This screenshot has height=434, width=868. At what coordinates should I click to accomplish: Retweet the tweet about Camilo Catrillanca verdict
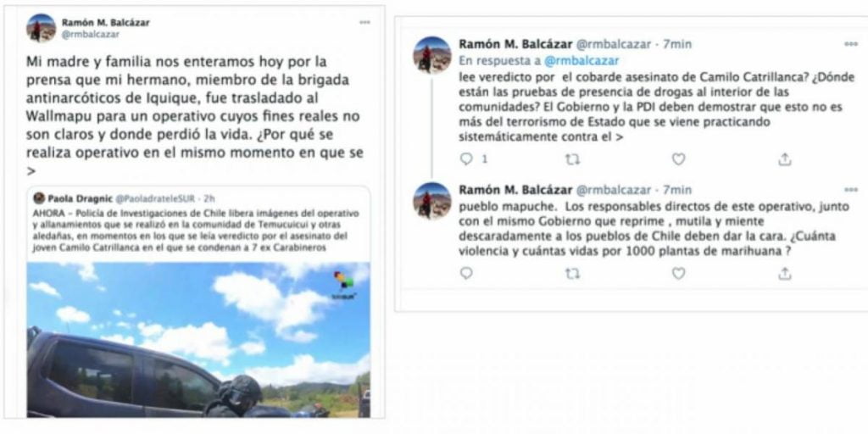coord(572,159)
